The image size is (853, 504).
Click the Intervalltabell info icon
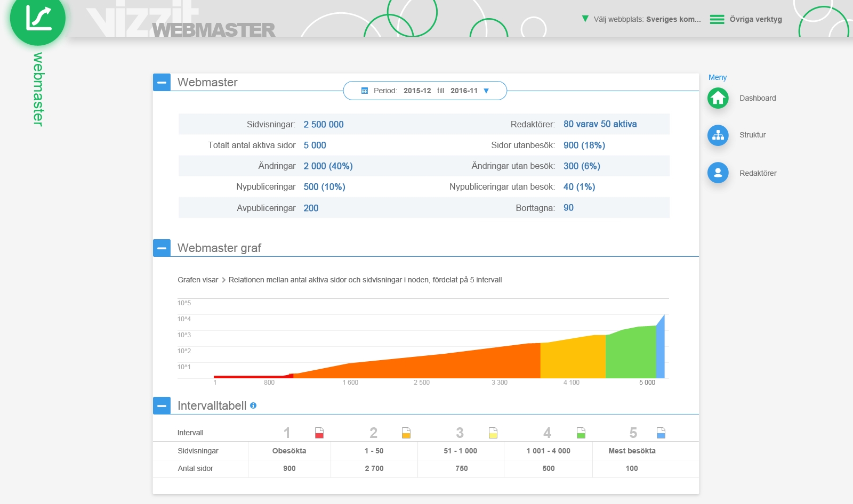253,405
